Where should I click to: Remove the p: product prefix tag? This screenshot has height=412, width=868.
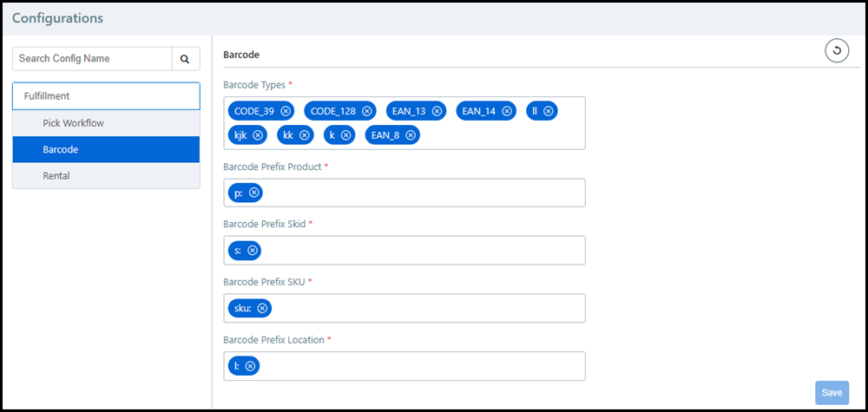pyautogui.click(x=254, y=193)
